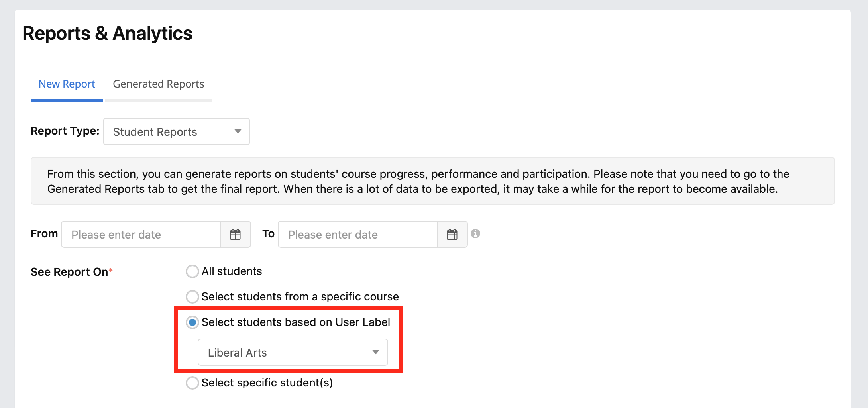Click the To date input field
The width and height of the screenshot is (868, 408).
pos(358,234)
